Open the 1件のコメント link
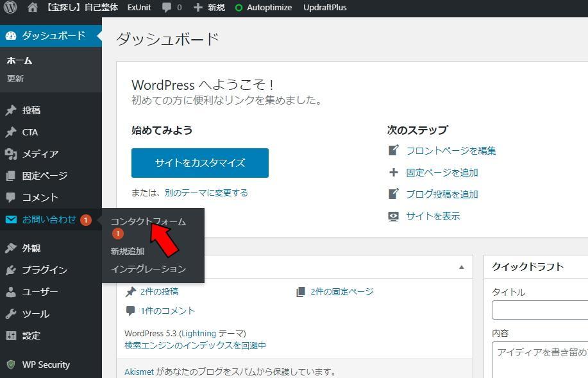This screenshot has height=378, width=588. tap(167, 311)
